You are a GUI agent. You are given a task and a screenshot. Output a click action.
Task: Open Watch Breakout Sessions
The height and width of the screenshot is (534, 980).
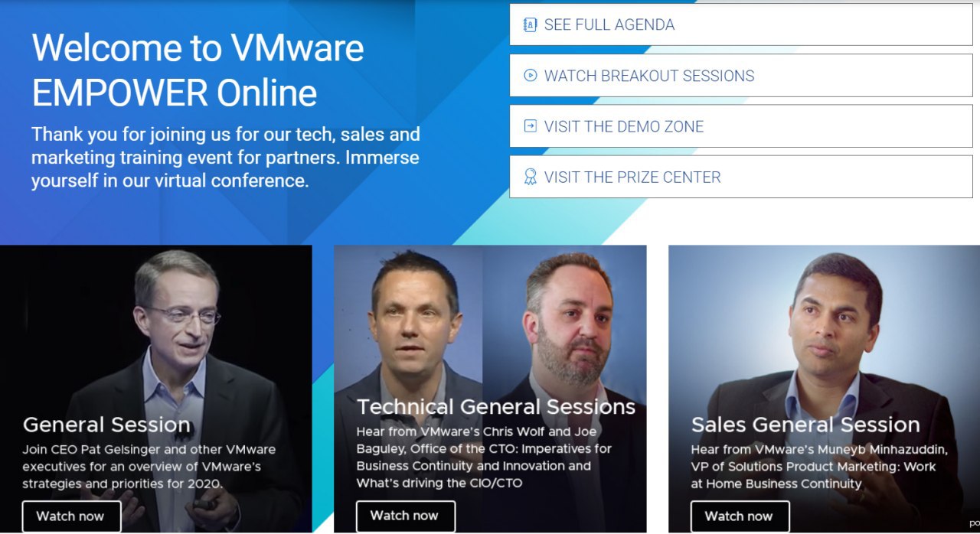(x=741, y=75)
